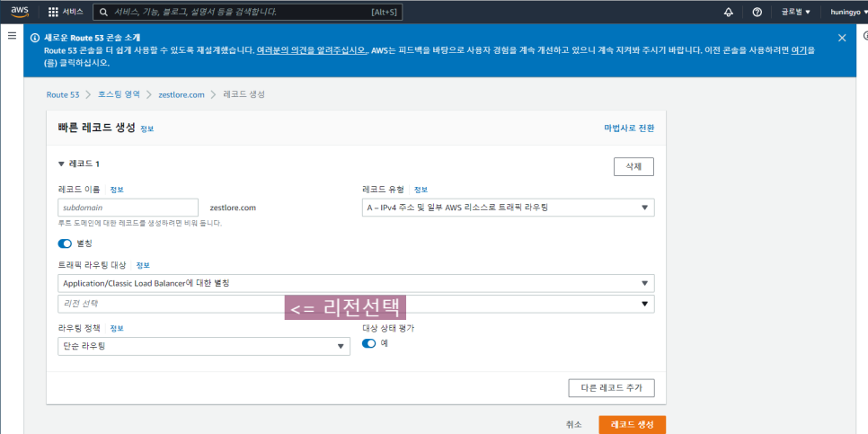This screenshot has width=868, height=434.
Task: Click the subdomain record name field
Action: (128, 208)
